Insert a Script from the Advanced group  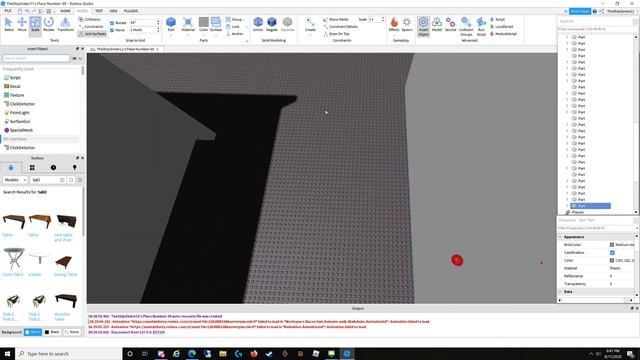click(x=497, y=19)
